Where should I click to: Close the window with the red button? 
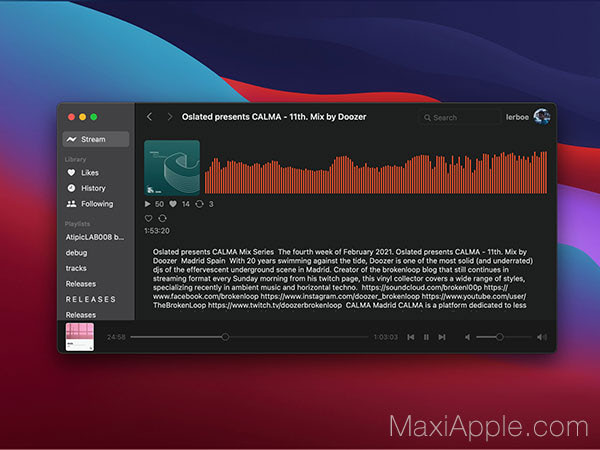[x=71, y=117]
